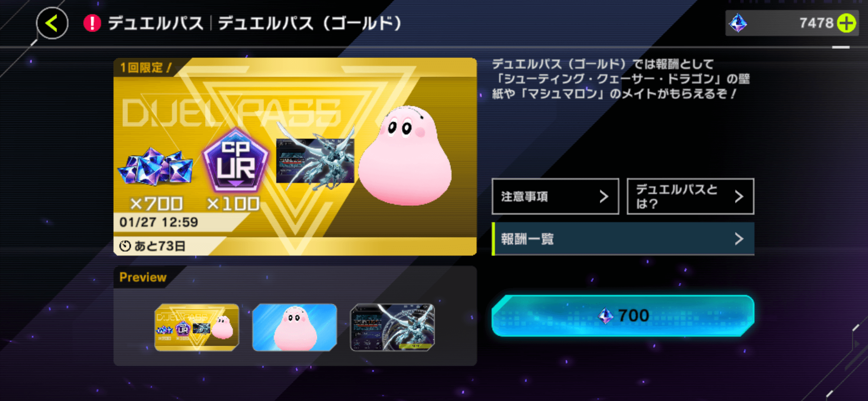
Task: Tap the green plus add-gems icon
Action: [x=847, y=23]
